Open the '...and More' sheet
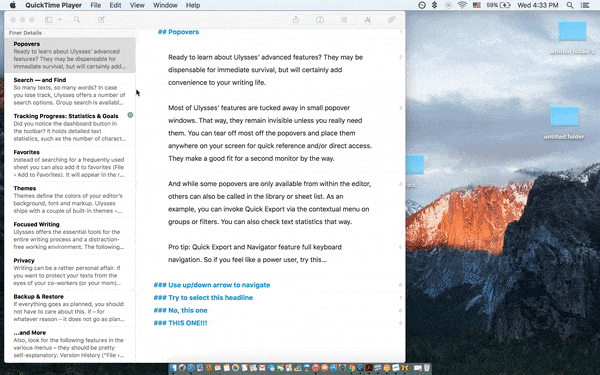Viewport: 600px width, 375px height. (x=70, y=344)
